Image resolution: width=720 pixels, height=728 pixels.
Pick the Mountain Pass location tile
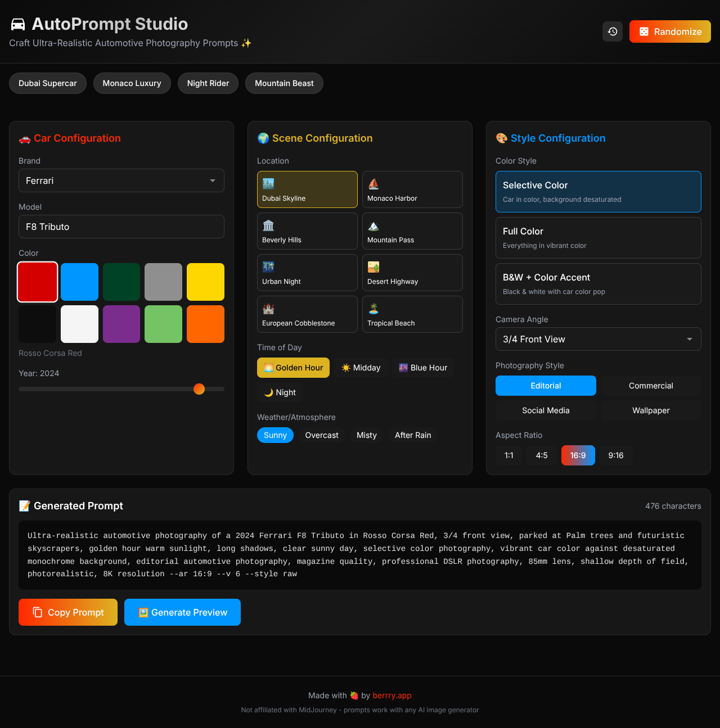click(x=412, y=231)
